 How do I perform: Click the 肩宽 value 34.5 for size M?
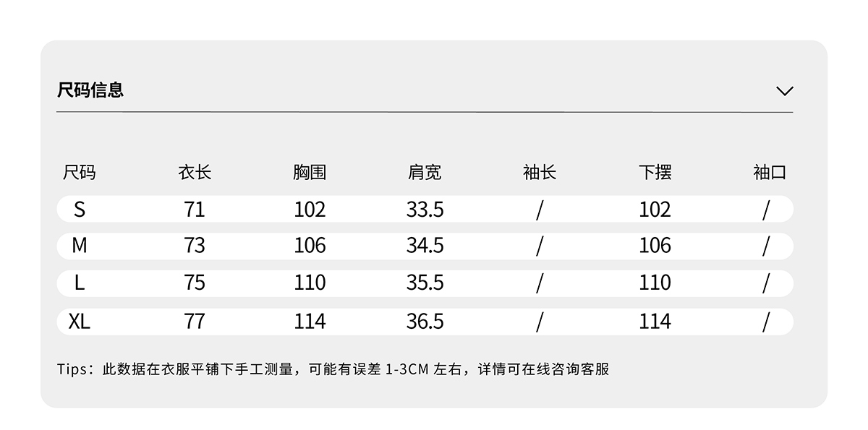point(425,246)
